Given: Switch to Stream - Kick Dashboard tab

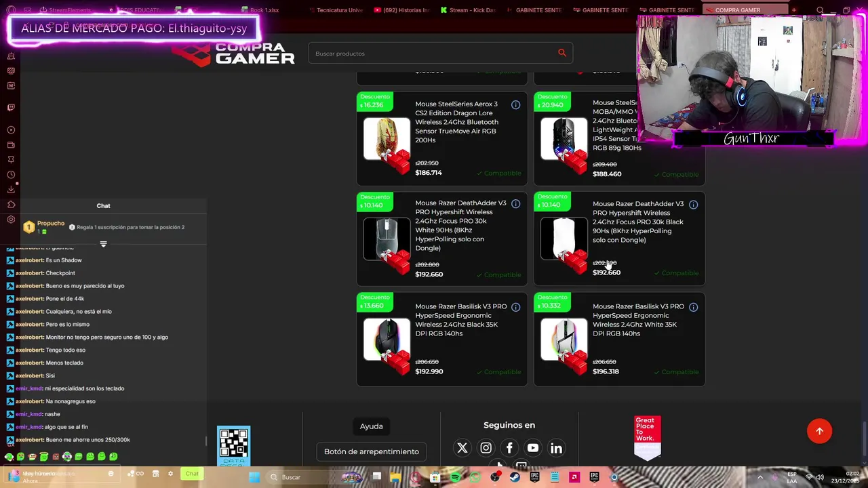Looking at the screenshot, I should point(468,10).
